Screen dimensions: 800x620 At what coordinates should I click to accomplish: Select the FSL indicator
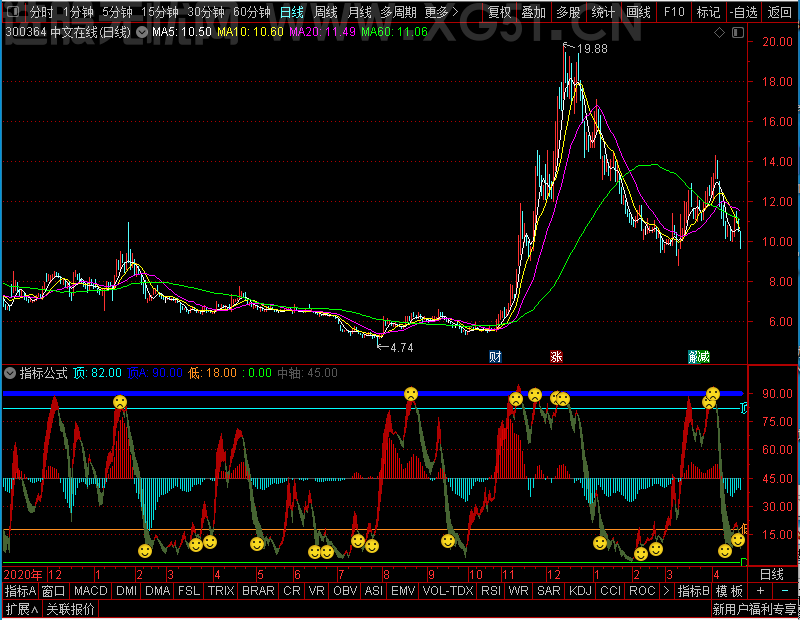[x=189, y=591]
